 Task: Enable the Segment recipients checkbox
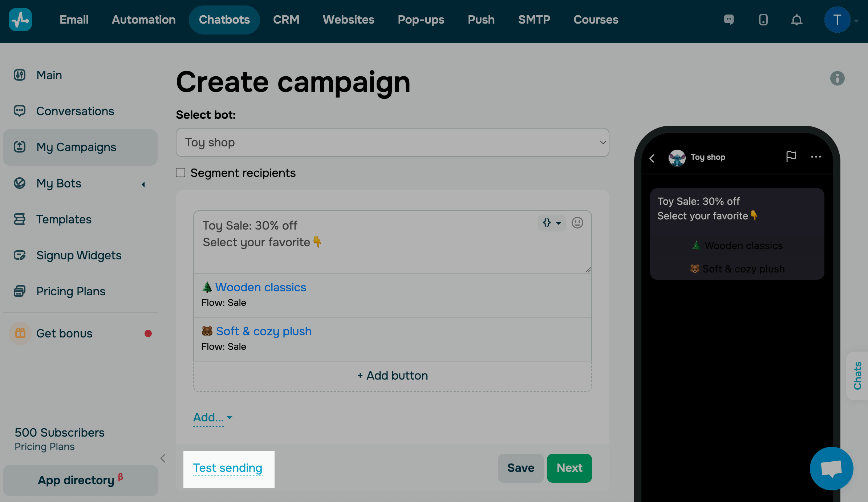click(x=181, y=173)
